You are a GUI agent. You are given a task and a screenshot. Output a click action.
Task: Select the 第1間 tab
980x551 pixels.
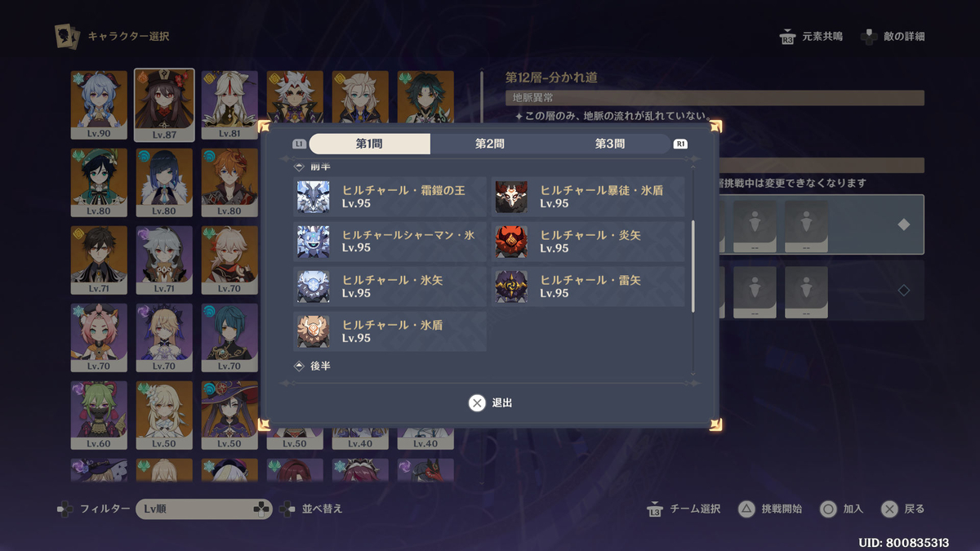click(x=369, y=144)
